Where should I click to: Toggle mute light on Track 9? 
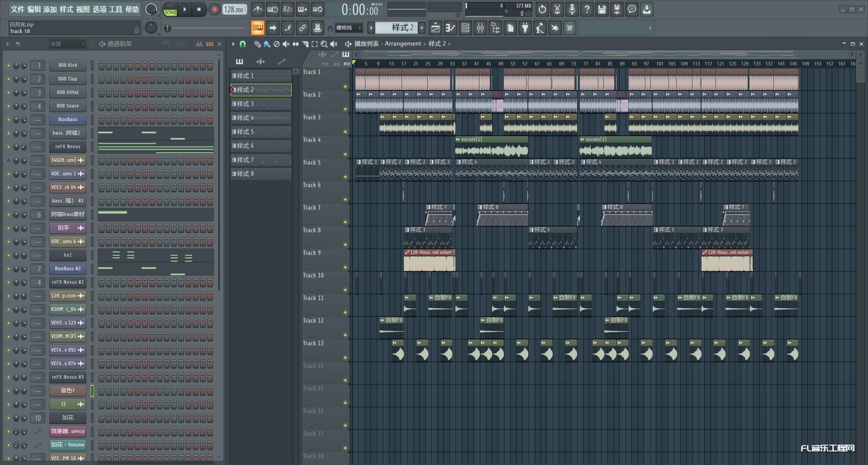click(345, 267)
